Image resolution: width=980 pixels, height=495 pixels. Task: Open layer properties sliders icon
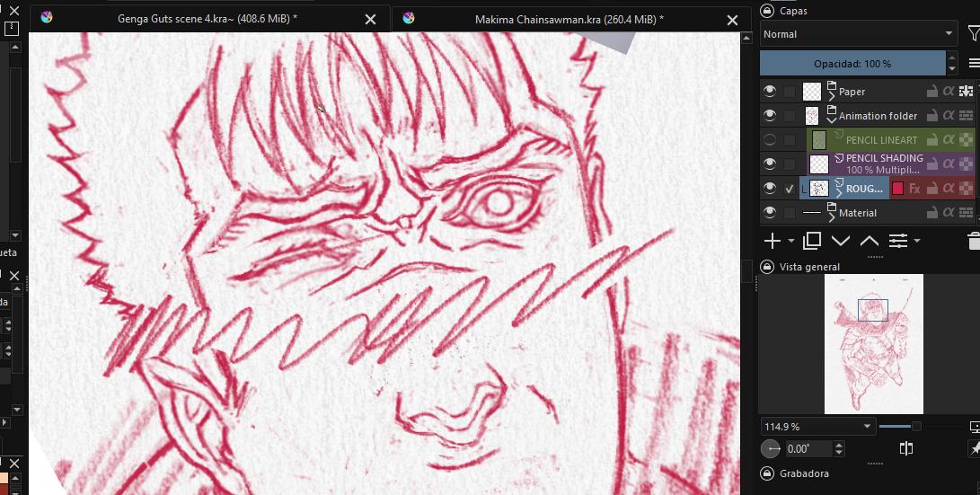click(x=898, y=241)
